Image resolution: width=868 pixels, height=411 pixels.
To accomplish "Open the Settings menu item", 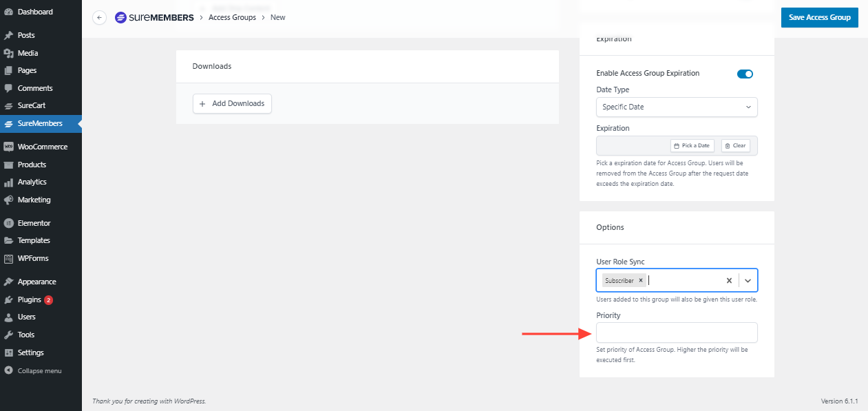I will point(30,352).
